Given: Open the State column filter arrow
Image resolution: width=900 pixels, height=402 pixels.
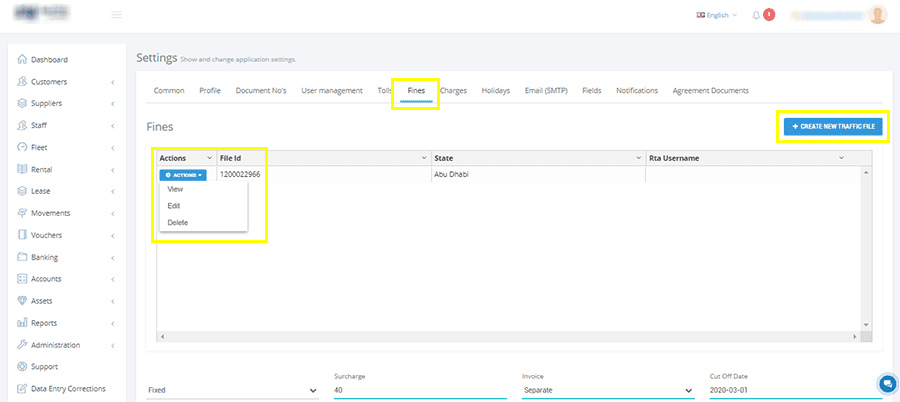Looking at the screenshot, I should pyautogui.click(x=638, y=158).
